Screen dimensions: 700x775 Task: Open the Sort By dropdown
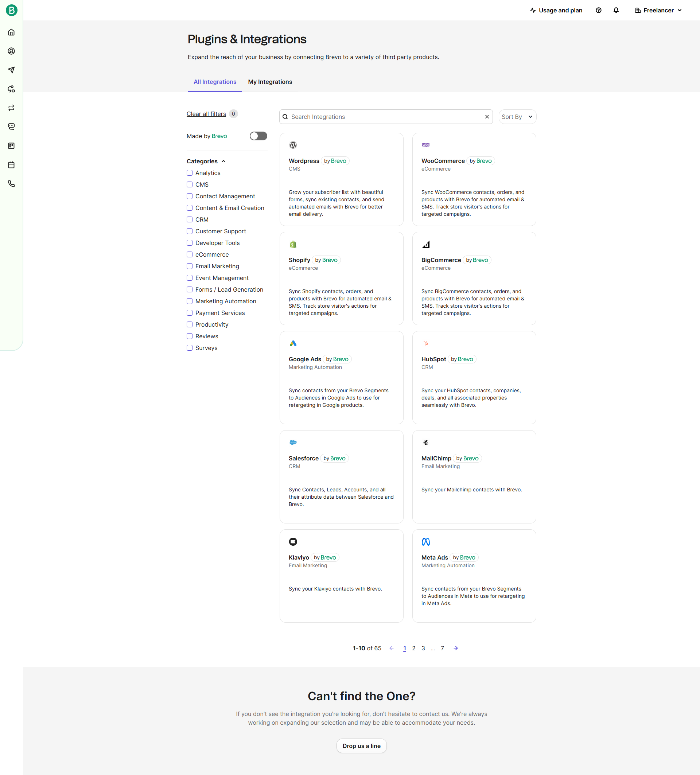[517, 117]
